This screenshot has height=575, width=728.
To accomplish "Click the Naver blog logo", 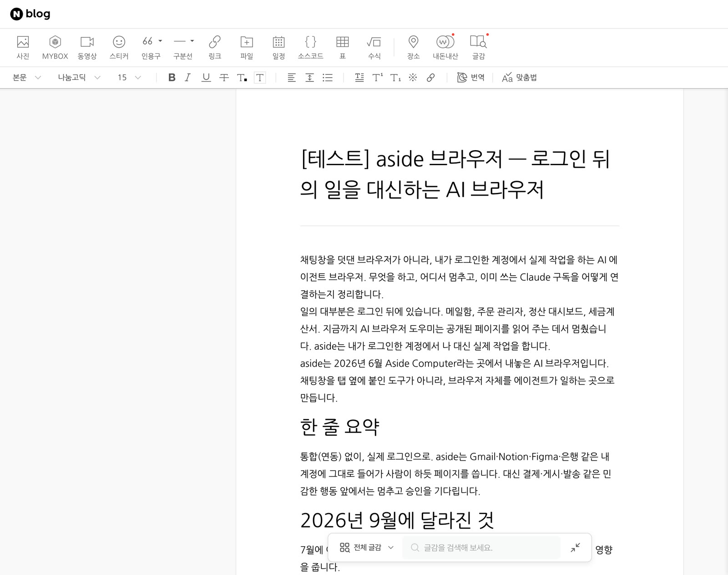I will coord(30,14).
